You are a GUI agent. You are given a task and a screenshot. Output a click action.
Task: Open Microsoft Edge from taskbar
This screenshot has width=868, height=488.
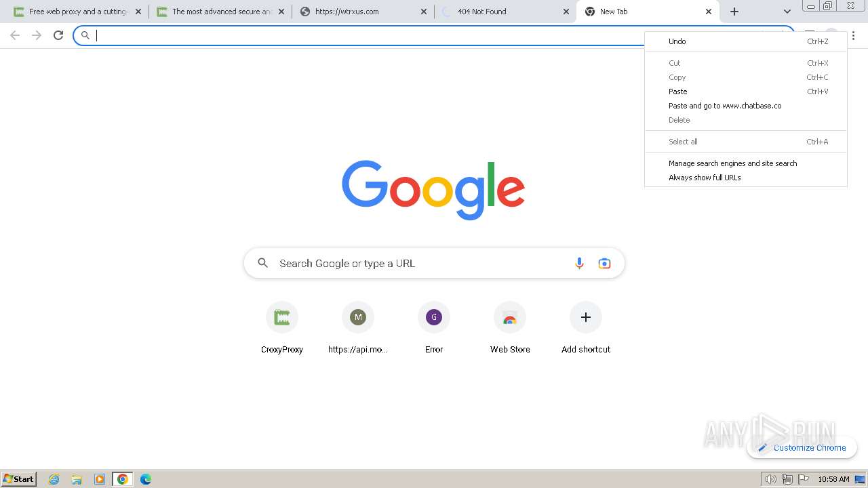(x=145, y=479)
